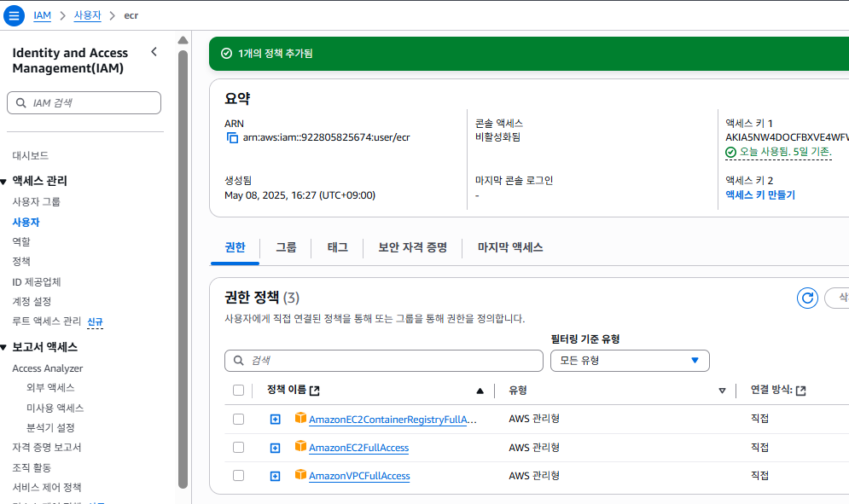The image size is (849, 504).
Task: Click the success checkmark in green banner
Action: click(x=226, y=53)
